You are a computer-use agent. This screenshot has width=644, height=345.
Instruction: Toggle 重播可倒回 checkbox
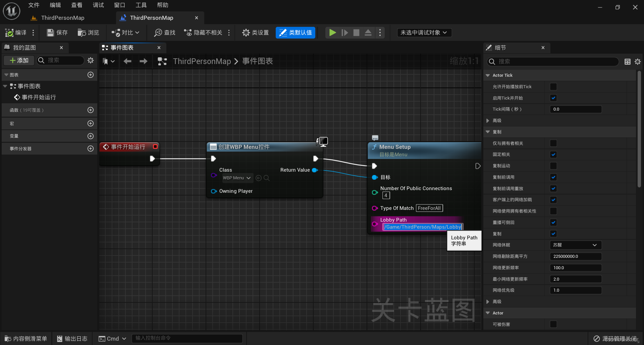[x=553, y=222]
